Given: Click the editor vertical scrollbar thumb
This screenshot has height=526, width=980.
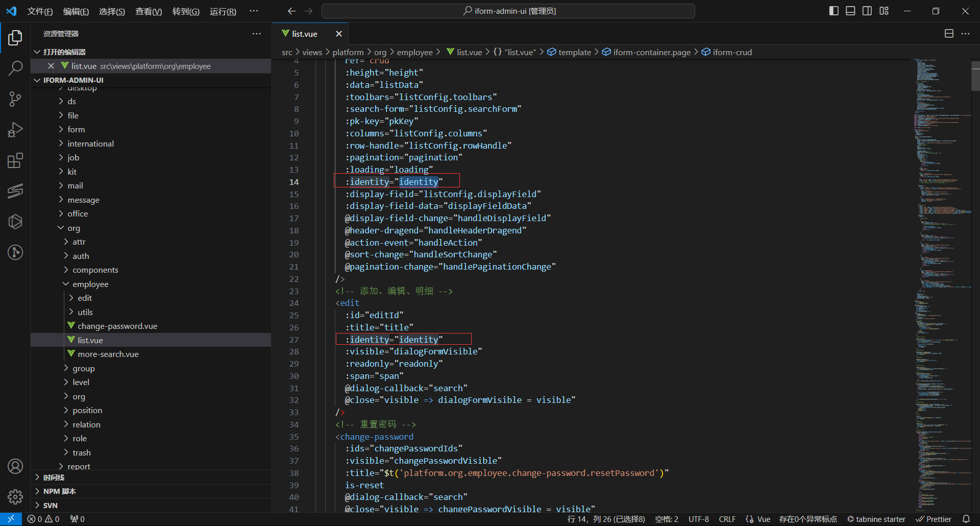Looking at the screenshot, I should click(x=975, y=77).
